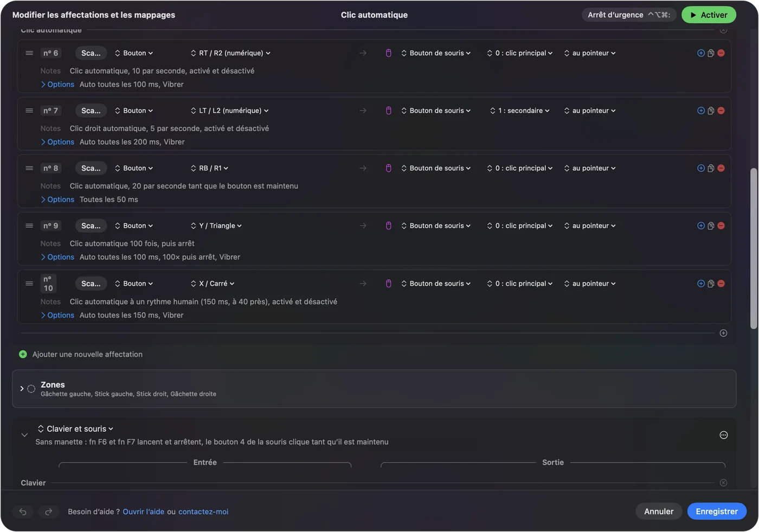Open the RT / R2 (numérique) dropdown
The width and height of the screenshot is (759, 532).
coord(230,53)
